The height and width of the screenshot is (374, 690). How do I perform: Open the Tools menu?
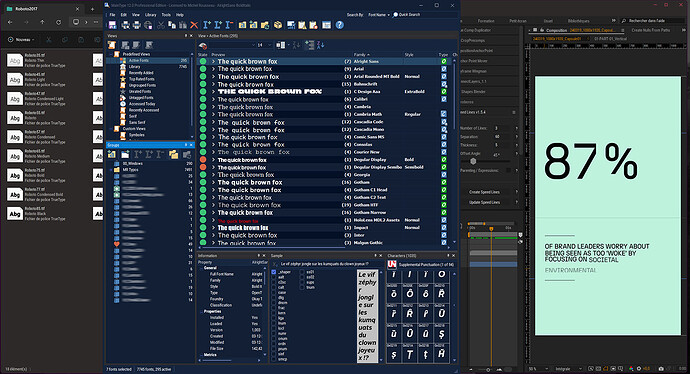point(166,15)
